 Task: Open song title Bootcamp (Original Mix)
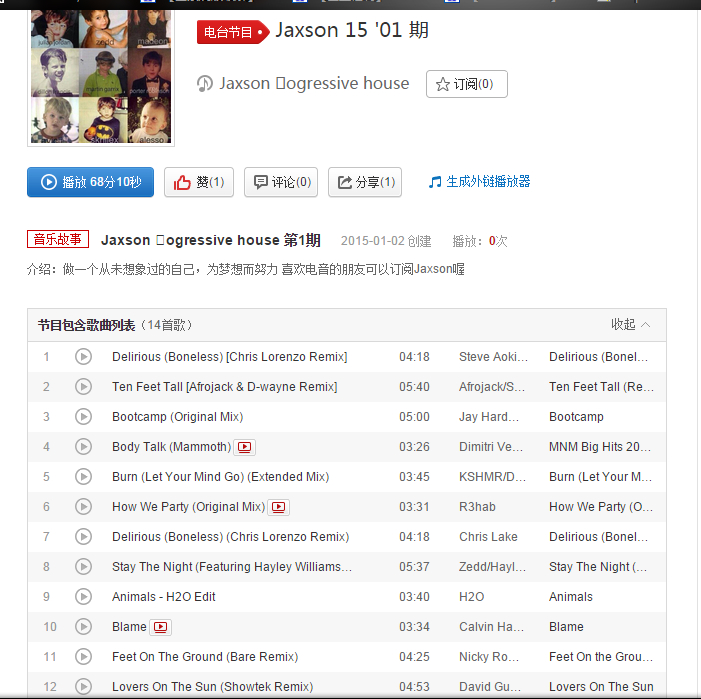pyautogui.click(x=177, y=417)
